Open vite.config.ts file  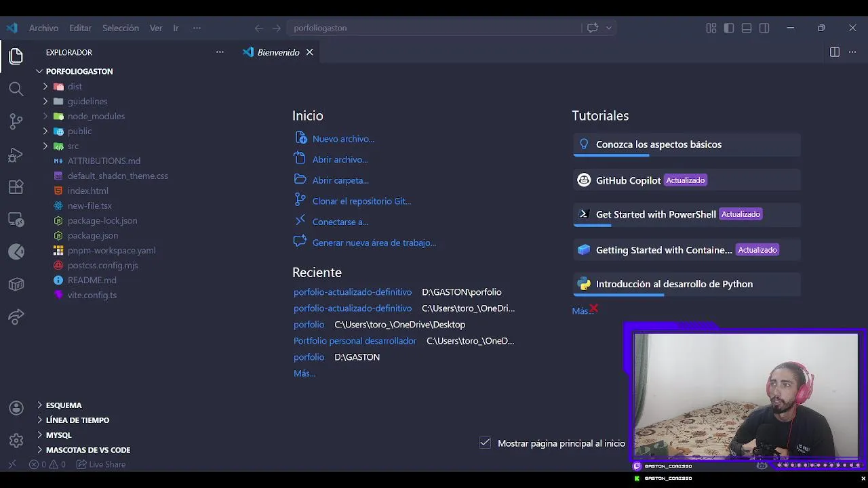click(92, 295)
